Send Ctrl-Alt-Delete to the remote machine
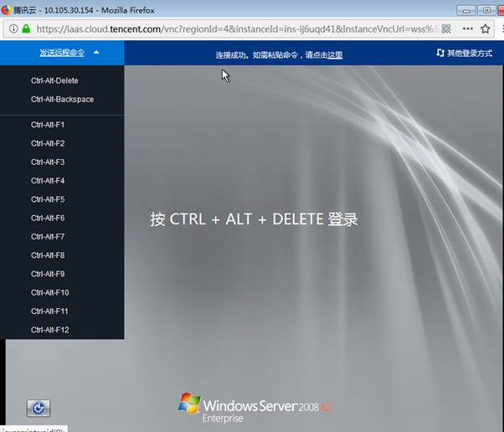 54,80
